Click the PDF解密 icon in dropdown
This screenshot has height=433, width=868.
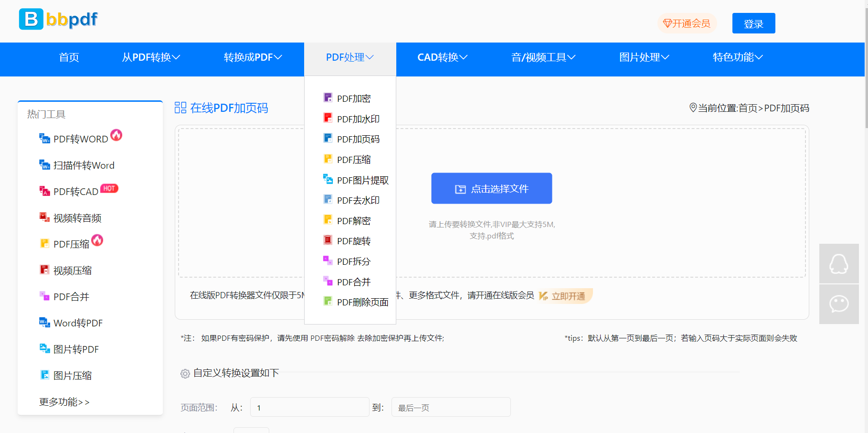click(328, 220)
